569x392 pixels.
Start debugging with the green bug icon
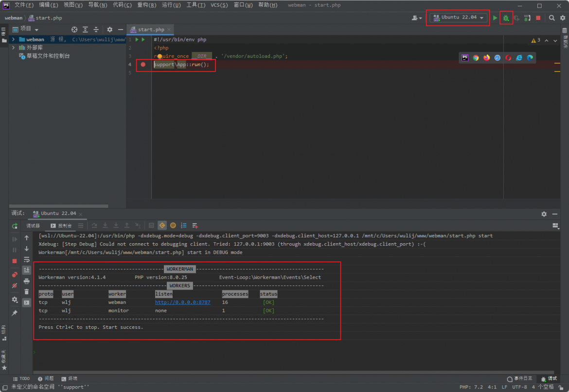pyautogui.click(x=506, y=18)
